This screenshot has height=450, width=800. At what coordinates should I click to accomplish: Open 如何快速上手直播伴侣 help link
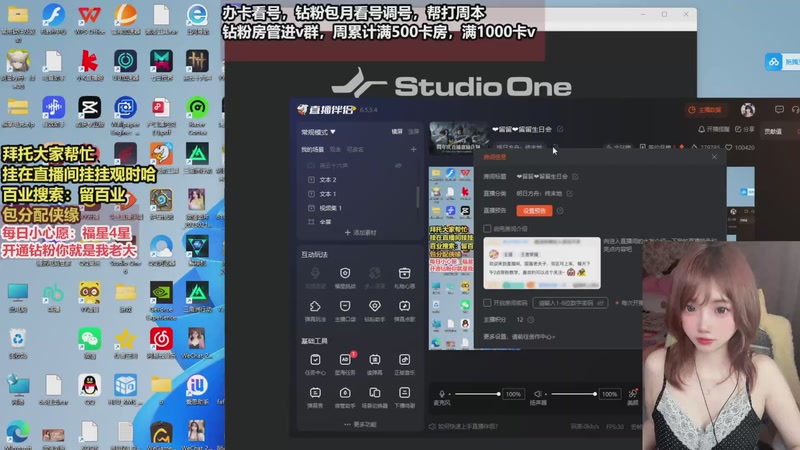click(x=463, y=427)
